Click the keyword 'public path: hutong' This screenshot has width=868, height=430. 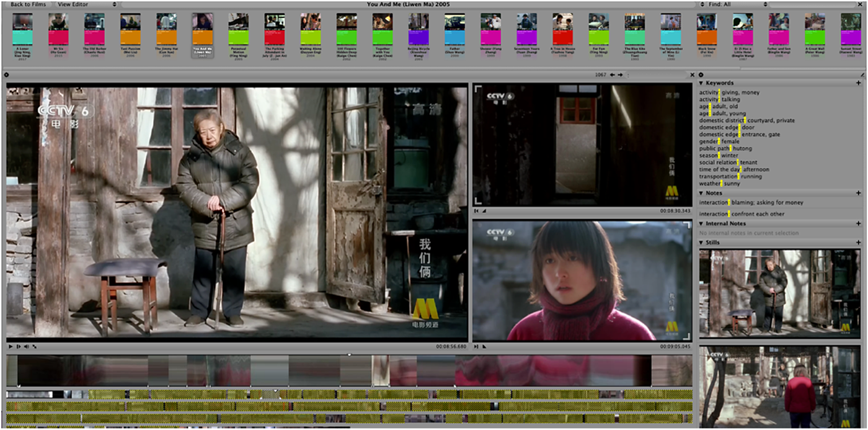pyautogui.click(x=725, y=148)
